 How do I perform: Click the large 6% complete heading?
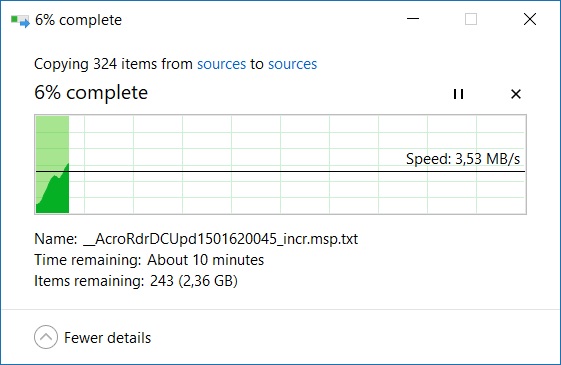pyautogui.click(x=91, y=93)
